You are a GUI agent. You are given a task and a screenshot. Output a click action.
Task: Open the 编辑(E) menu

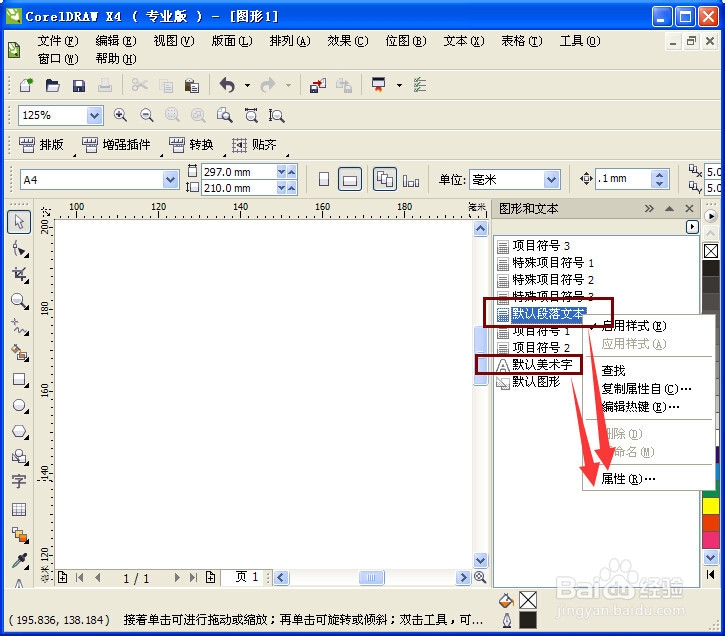(116, 41)
